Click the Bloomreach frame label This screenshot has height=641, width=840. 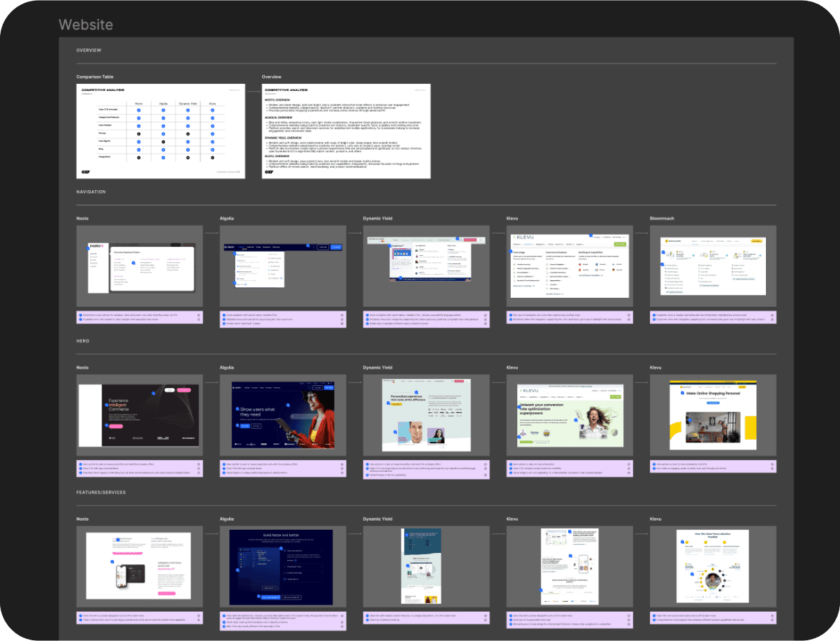pos(662,218)
